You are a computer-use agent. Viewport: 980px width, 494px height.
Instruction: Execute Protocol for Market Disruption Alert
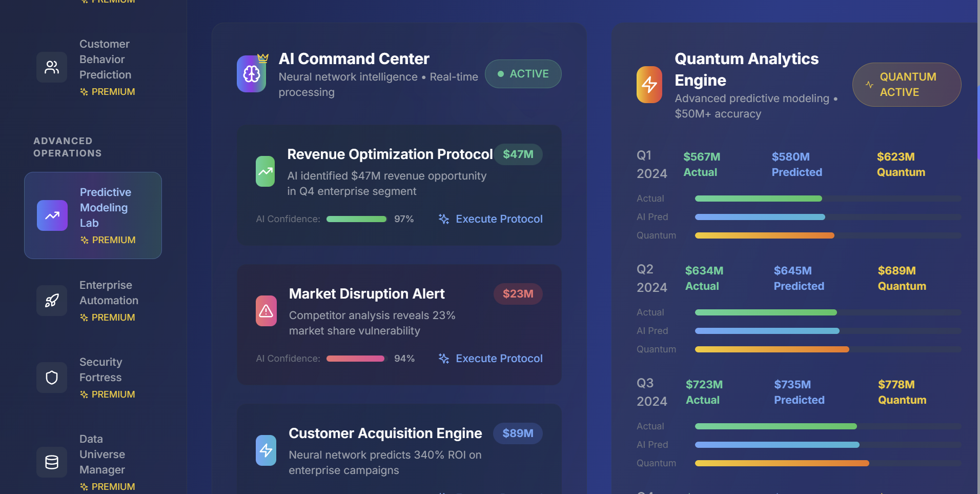[491, 359]
